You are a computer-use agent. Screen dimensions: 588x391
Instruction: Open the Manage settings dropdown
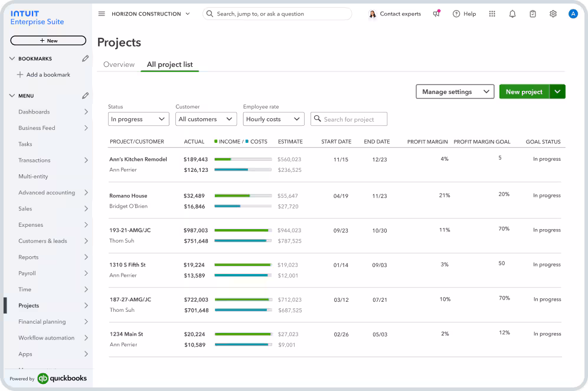click(x=455, y=92)
